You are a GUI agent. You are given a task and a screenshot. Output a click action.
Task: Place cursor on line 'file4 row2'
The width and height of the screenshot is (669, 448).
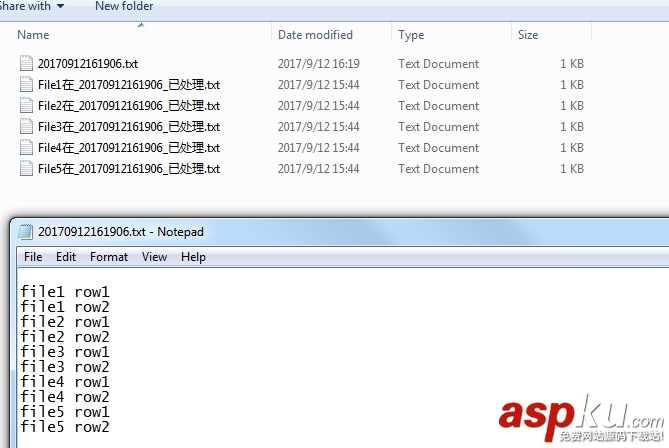click(x=65, y=397)
